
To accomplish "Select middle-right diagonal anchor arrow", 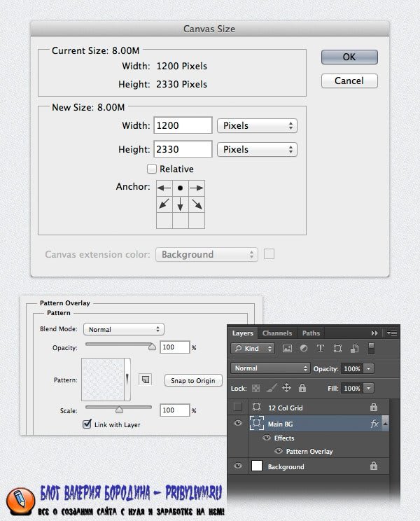I will click(x=197, y=204).
